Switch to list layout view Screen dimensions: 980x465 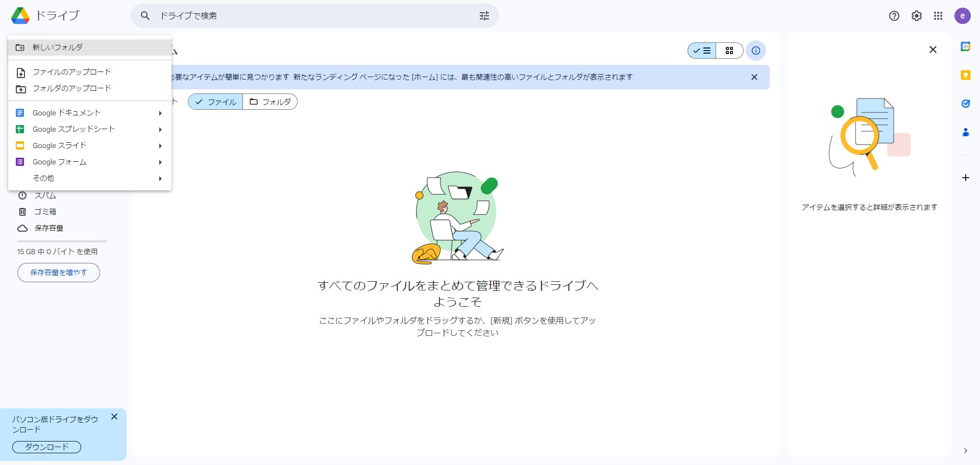(702, 51)
